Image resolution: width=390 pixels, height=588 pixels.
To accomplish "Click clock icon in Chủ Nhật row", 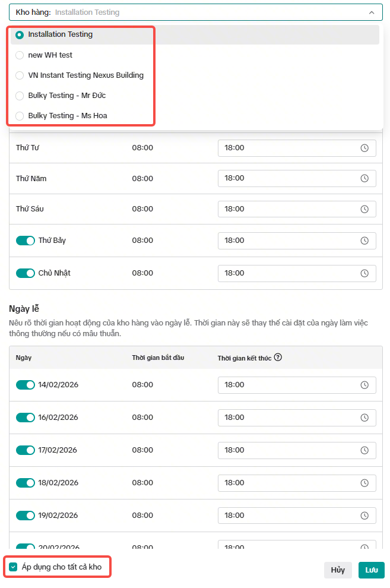I will (364, 273).
